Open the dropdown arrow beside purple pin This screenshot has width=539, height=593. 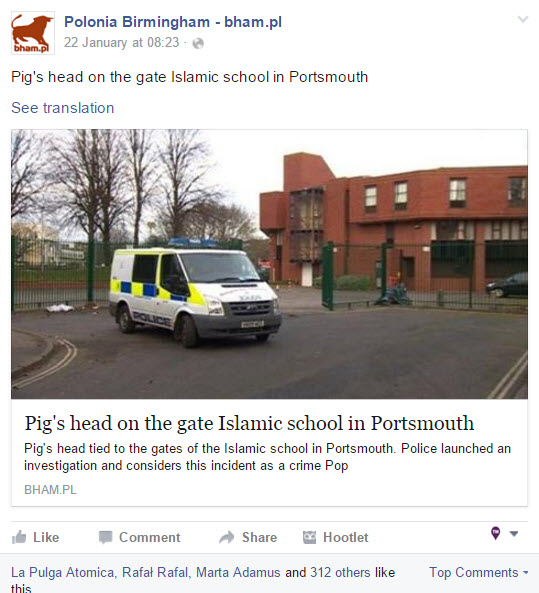pyautogui.click(x=514, y=534)
